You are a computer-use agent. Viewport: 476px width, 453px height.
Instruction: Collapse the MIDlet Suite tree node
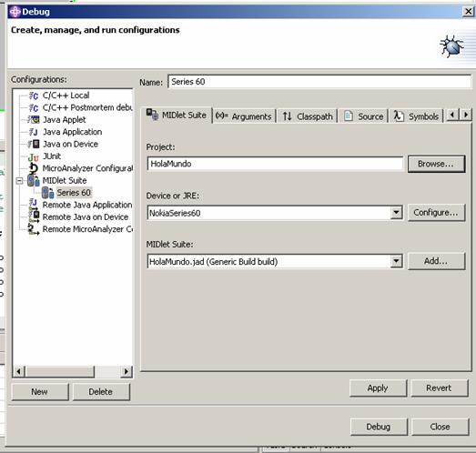(19, 181)
